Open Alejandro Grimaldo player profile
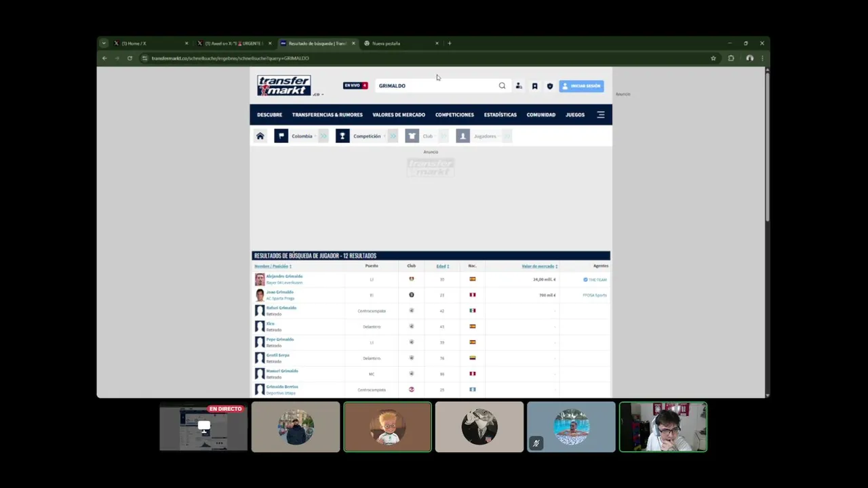The image size is (868, 488). (x=284, y=277)
